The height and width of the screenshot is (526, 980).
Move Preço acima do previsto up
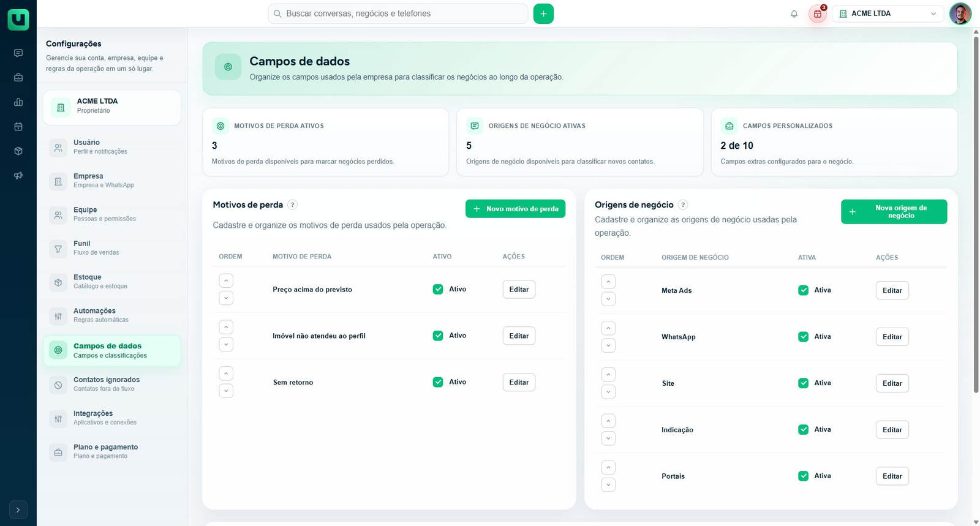[226, 280]
